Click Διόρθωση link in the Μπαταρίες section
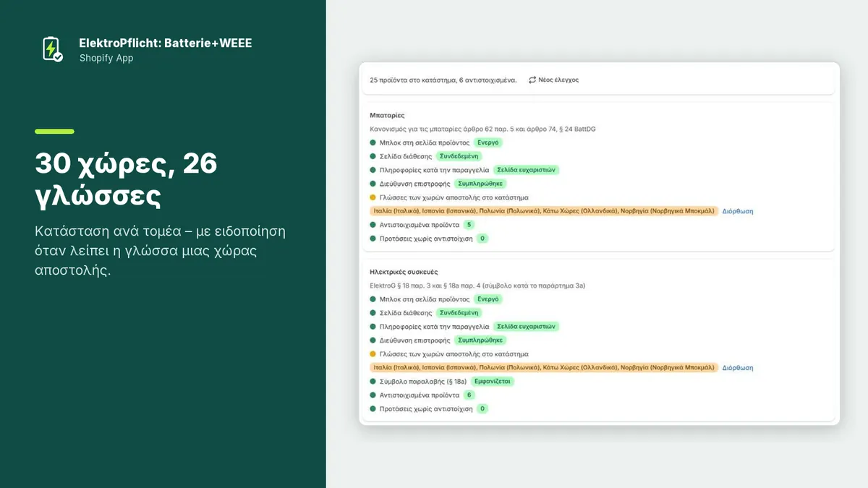Screen dimensions: 868x488 [738, 211]
